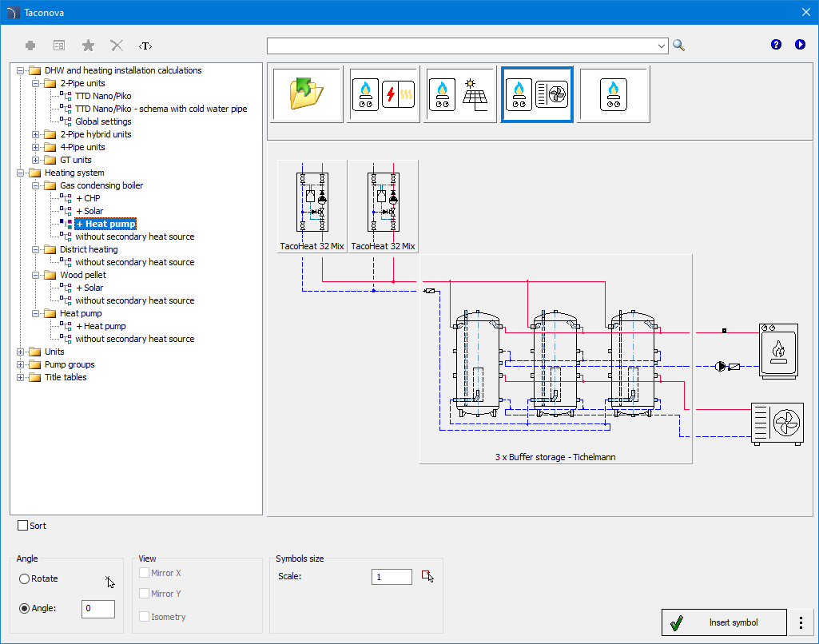The width and height of the screenshot is (819, 644).
Task: Select gas boiler plus electric heater category icon
Action: pos(384,94)
